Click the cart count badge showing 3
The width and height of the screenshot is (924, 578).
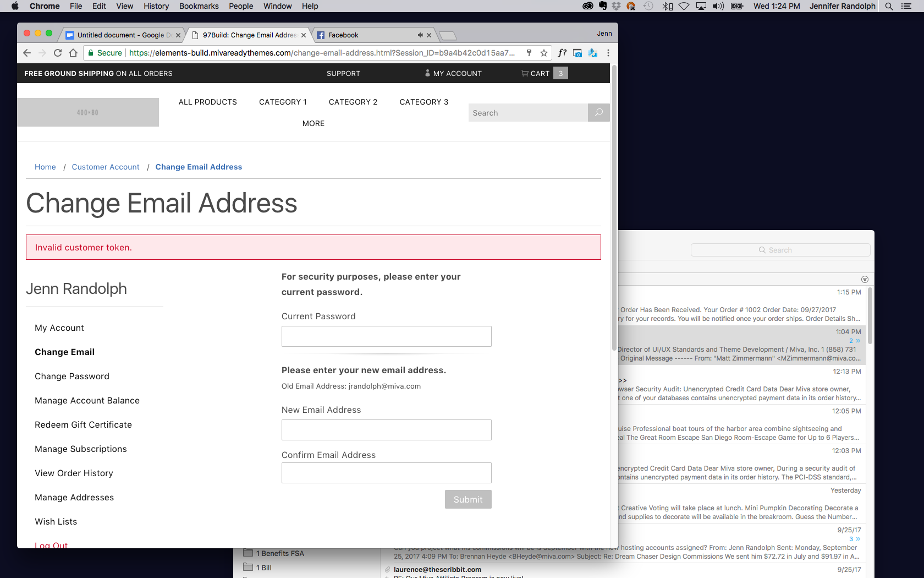tap(560, 73)
